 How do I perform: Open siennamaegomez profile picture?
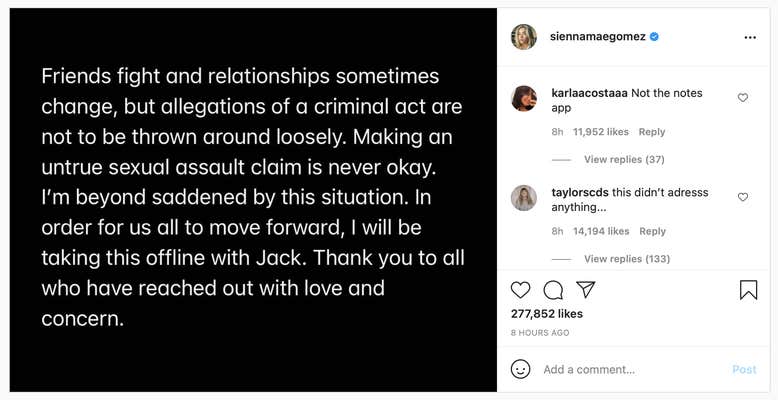(x=524, y=37)
